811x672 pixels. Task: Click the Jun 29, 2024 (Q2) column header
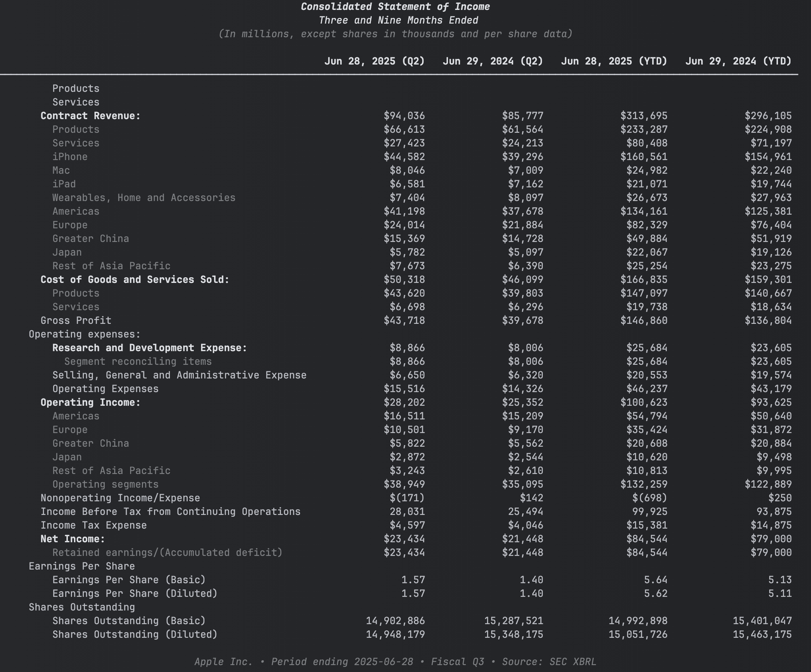point(493,61)
